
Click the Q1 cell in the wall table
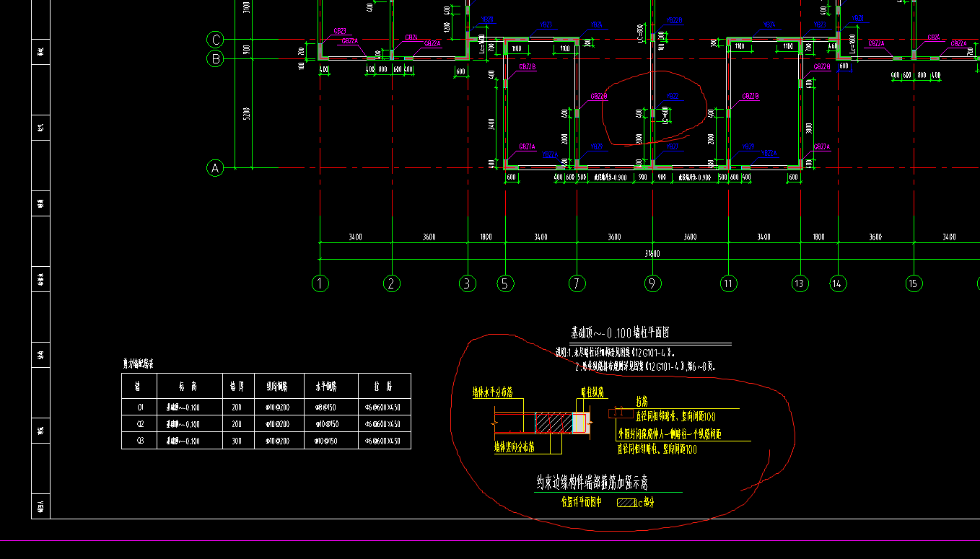[x=139, y=408]
